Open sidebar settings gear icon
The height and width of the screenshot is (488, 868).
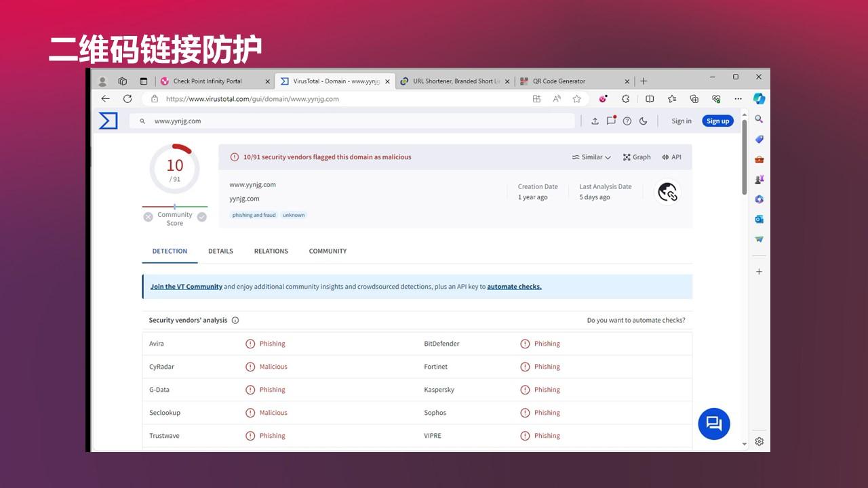[759, 441]
